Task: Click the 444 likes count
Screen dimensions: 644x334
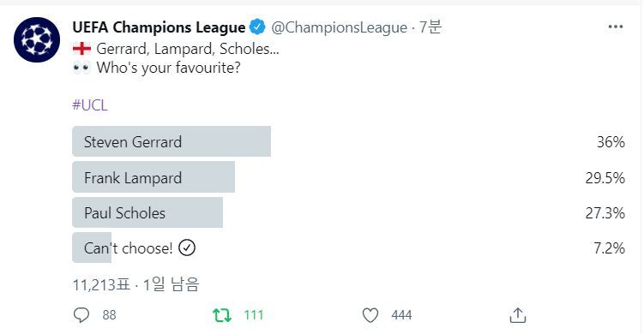Action: coord(401,315)
